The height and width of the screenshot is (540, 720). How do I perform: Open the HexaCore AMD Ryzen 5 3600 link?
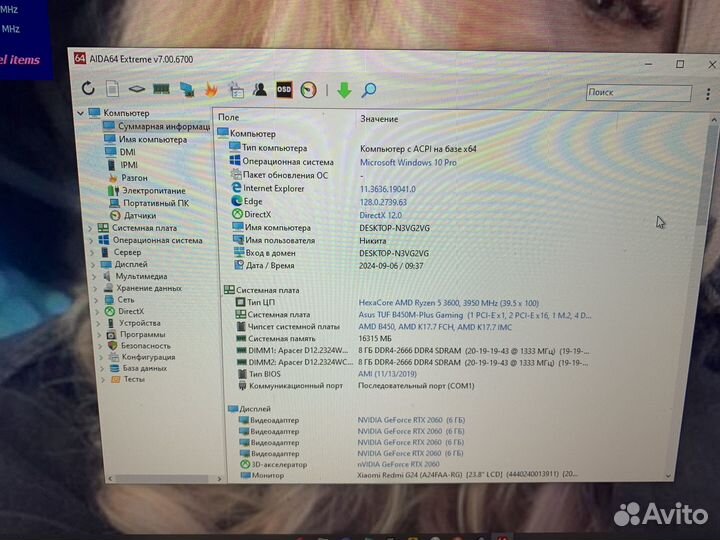tap(449, 303)
